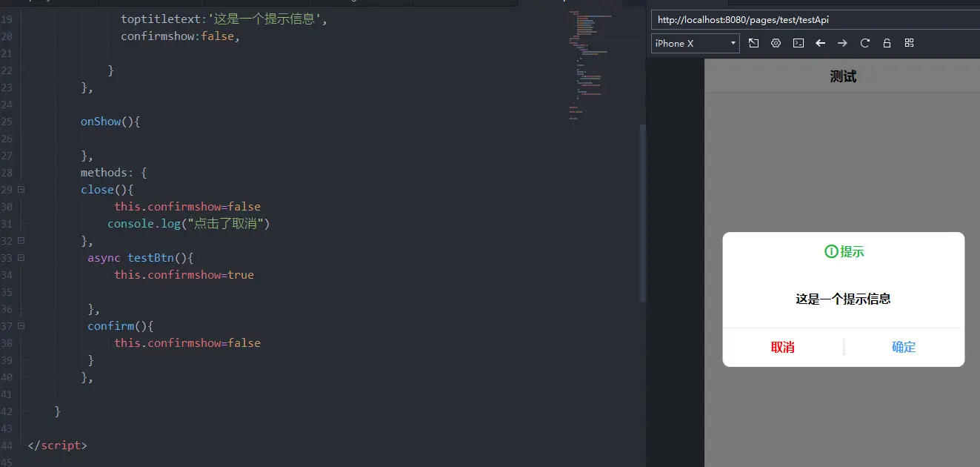Click the editor vertical scrollbar thumb

(x=642, y=213)
